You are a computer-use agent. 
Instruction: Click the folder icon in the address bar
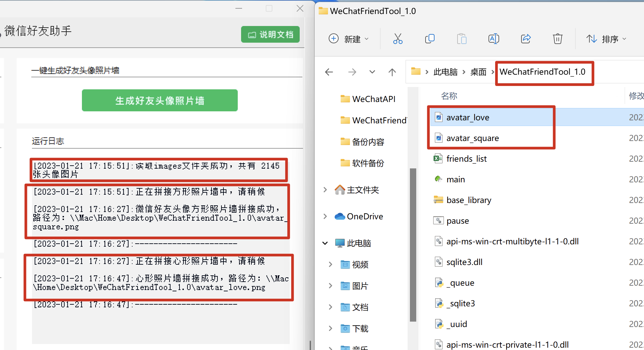pos(416,71)
